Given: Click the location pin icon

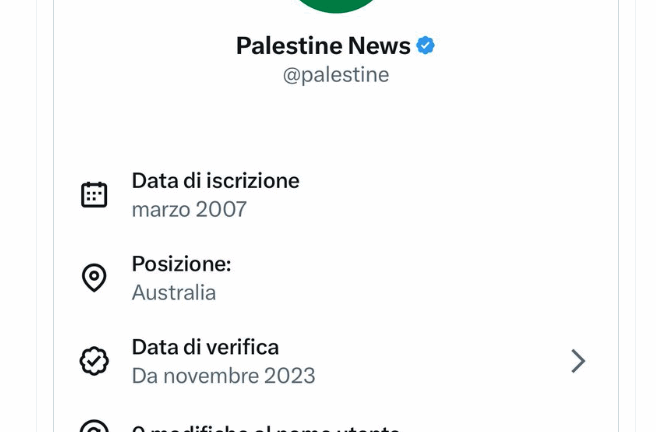Looking at the screenshot, I should point(94,278).
